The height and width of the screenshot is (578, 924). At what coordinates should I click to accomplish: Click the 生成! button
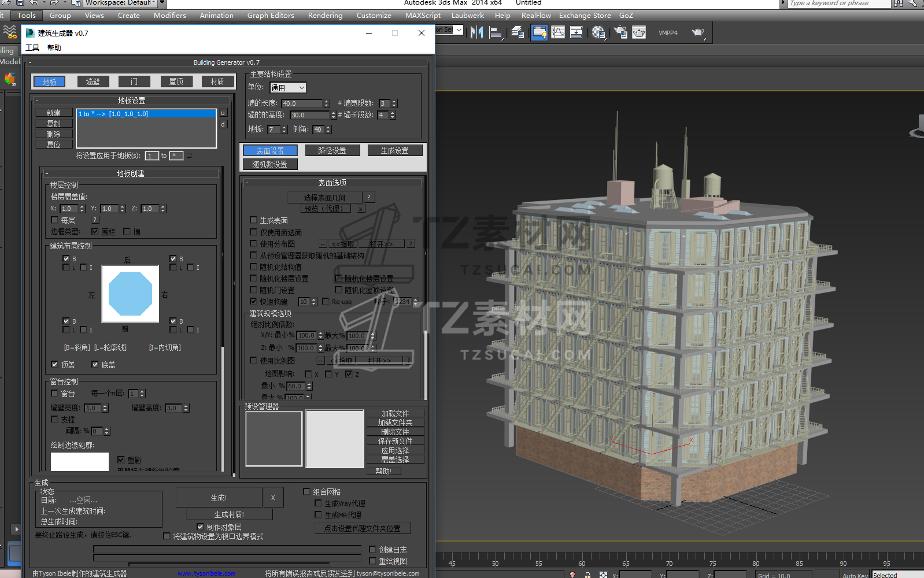click(x=219, y=498)
